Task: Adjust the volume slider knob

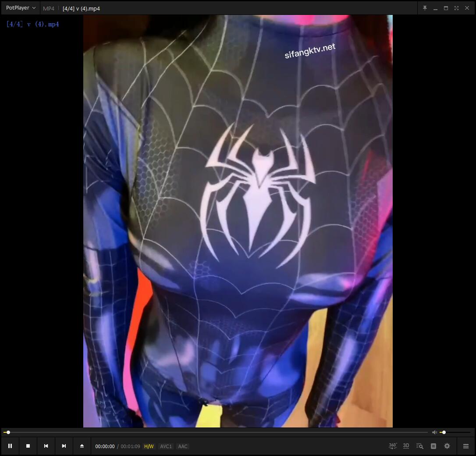Action: coord(444,432)
